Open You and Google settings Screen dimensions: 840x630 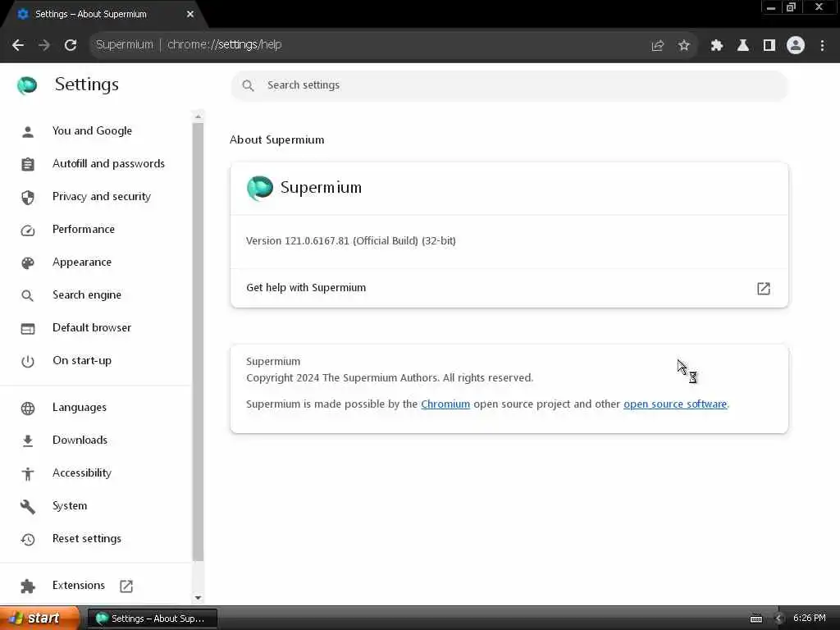tap(92, 130)
